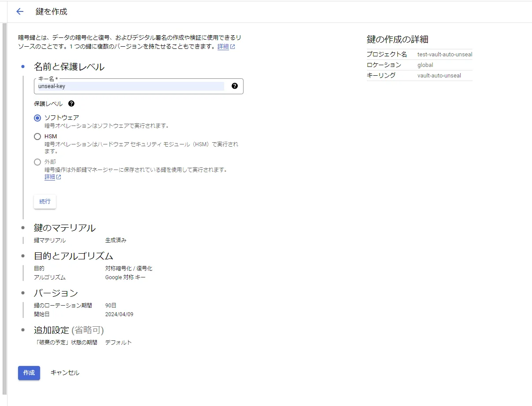Select the test-vault-auto-unseal project name text
Viewport: 532px width, 406px height.
(x=446, y=54)
